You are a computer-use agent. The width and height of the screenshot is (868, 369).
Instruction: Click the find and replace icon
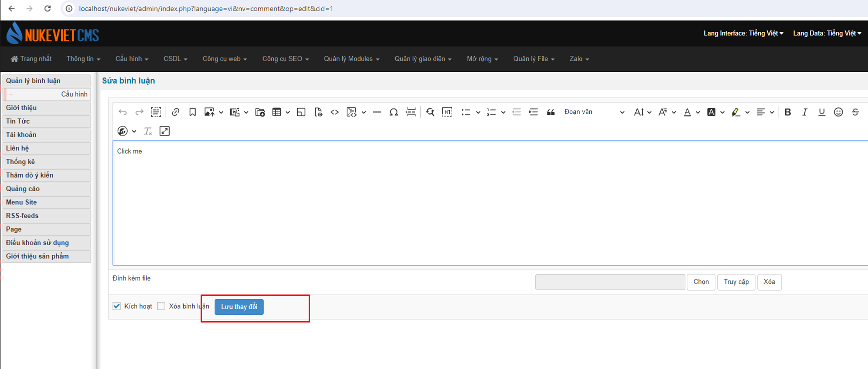pyautogui.click(x=430, y=112)
